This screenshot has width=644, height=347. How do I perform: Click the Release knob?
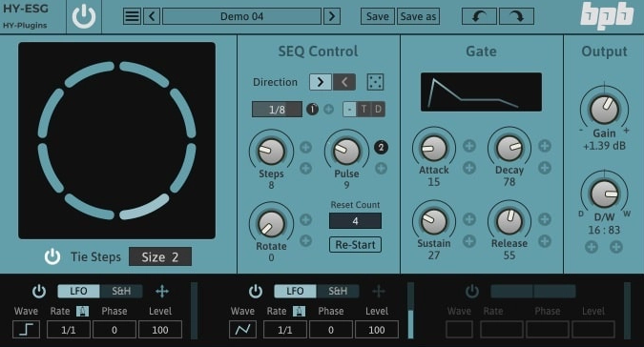coord(509,221)
